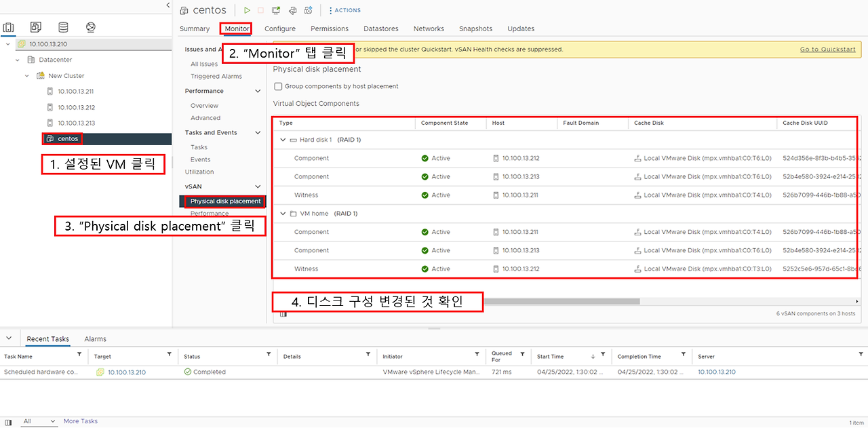This screenshot has height=430, width=868.
Task: Open Performance Overview
Action: point(204,106)
